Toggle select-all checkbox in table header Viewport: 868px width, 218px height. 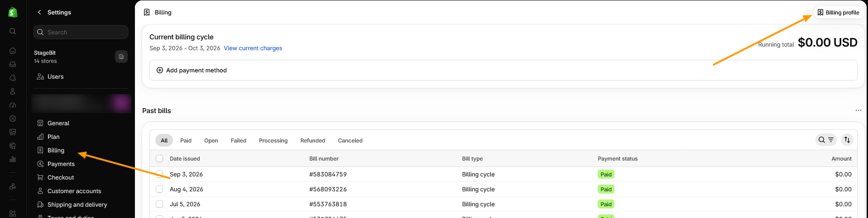pos(159,158)
